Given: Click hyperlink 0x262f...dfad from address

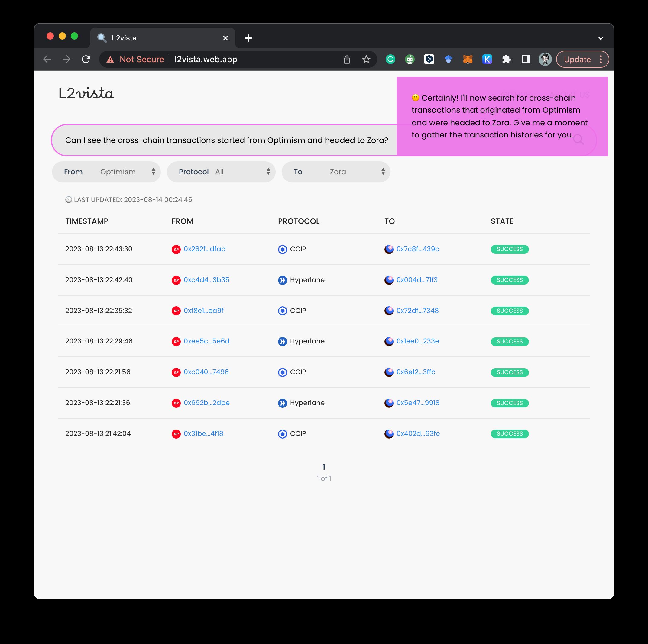Looking at the screenshot, I should [205, 249].
